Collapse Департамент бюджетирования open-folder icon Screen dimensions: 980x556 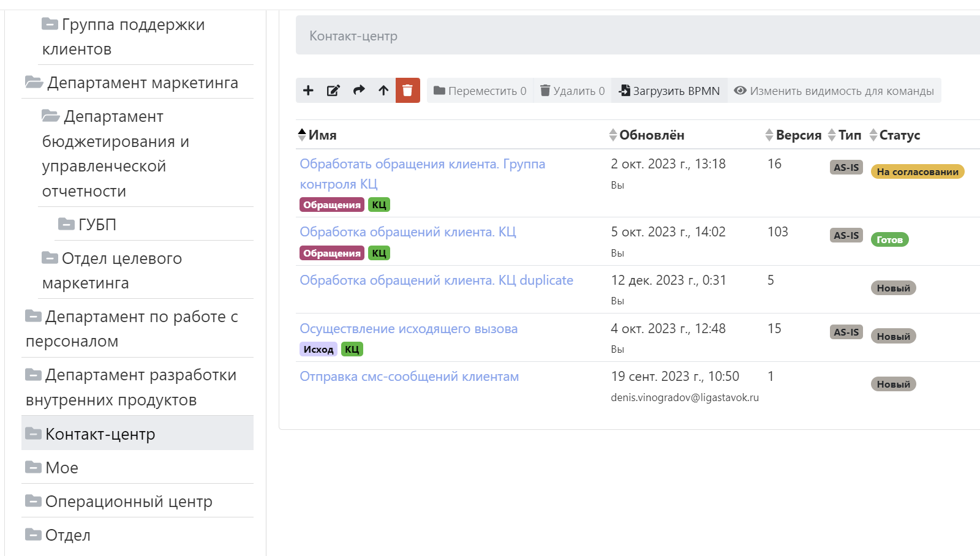point(50,115)
